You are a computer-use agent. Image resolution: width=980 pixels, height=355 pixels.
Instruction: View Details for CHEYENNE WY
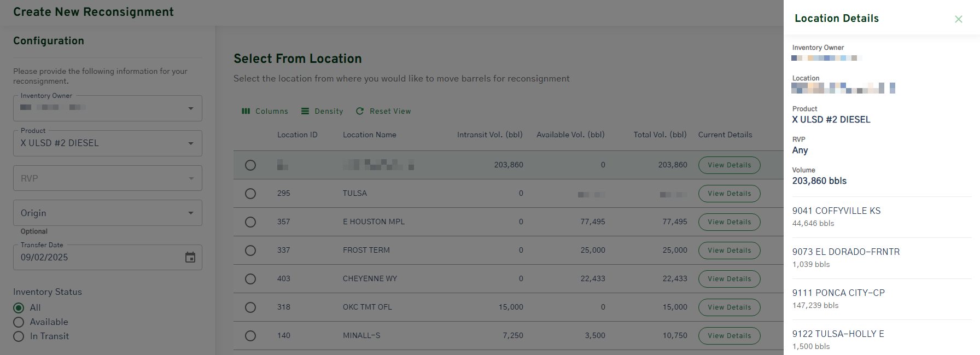pos(729,279)
